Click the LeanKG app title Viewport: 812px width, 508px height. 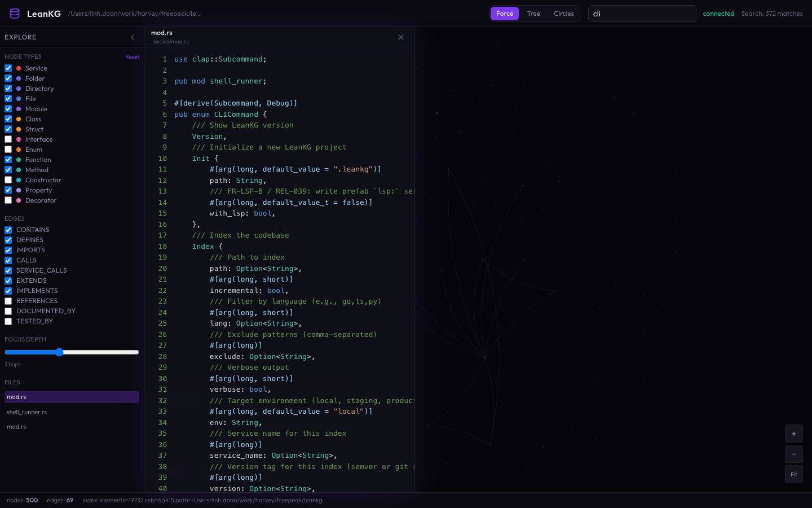point(44,14)
